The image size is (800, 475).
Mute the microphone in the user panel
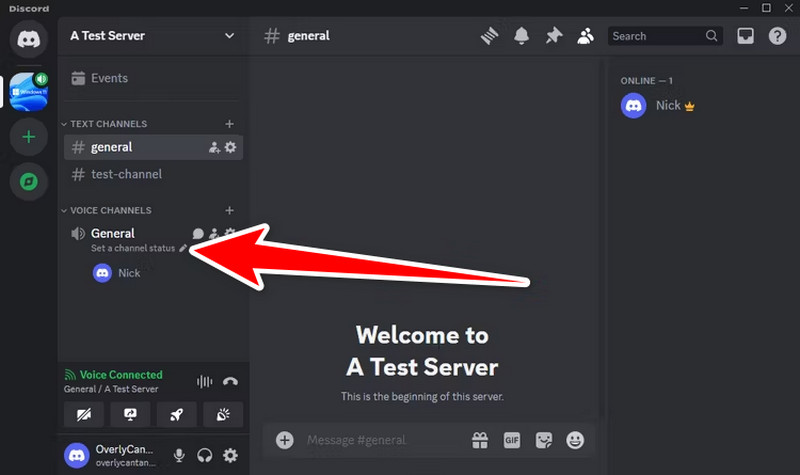[x=180, y=455]
